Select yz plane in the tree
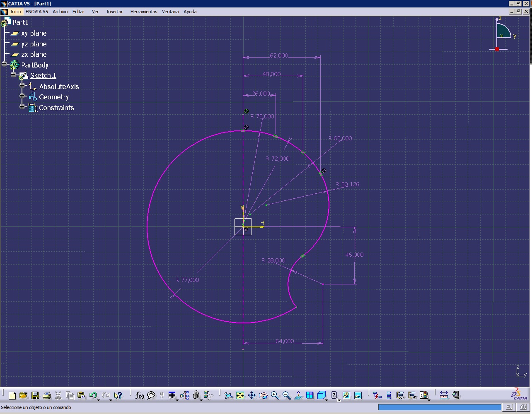The height and width of the screenshot is (414, 532). [x=34, y=44]
